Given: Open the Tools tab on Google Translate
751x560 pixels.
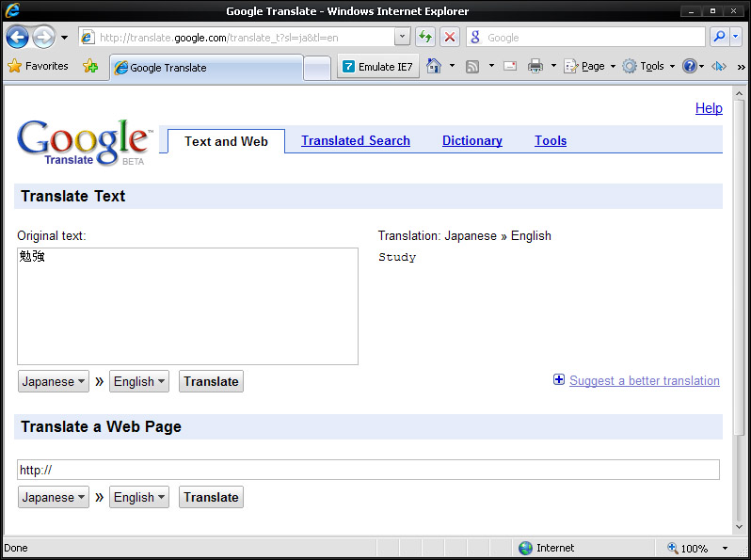Looking at the screenshot, I should [x=551, y=140].
